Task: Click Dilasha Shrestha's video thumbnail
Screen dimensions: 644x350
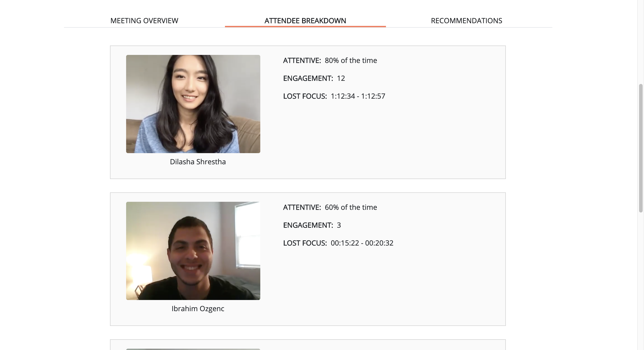Action: 193,104
